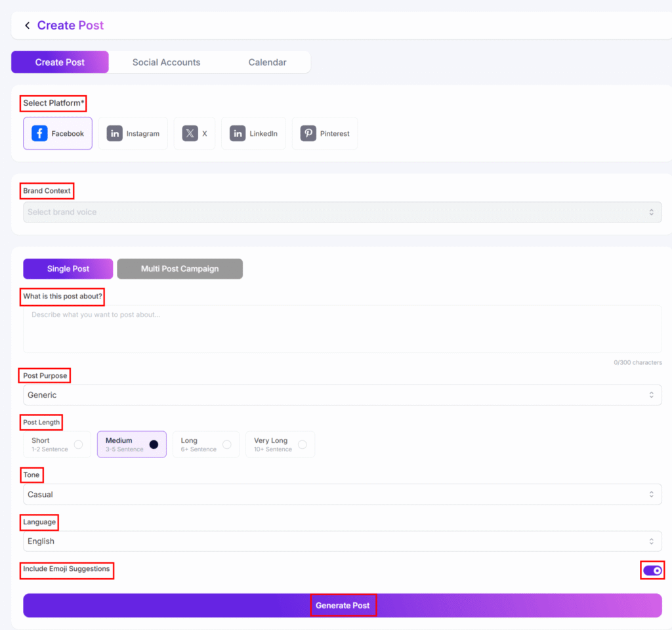
Task: Open the Tone dropdown showing Casual
Action: [x=343, y=494]
